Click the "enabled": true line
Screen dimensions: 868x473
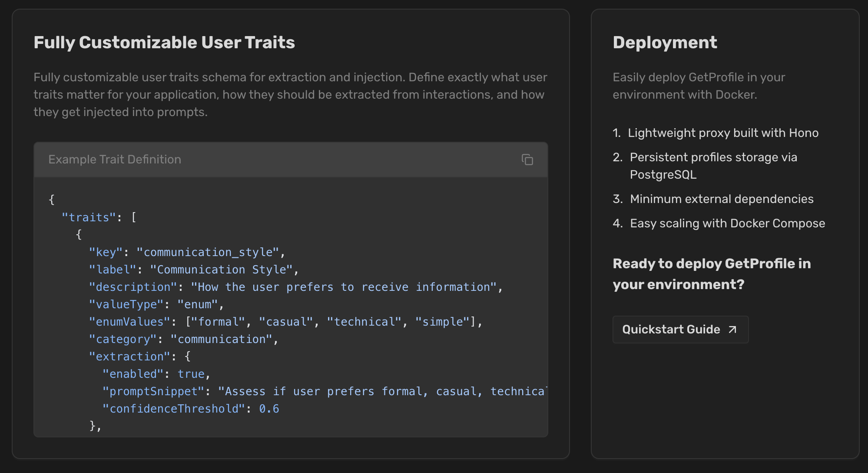tap(156, 374)
